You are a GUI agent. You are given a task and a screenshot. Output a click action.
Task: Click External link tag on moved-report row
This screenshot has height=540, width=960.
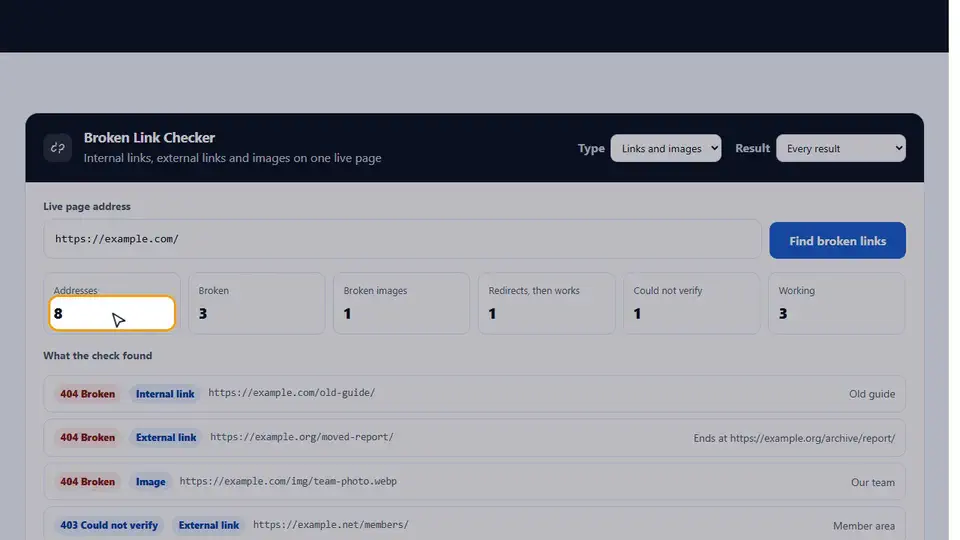(x=166, y=437)
